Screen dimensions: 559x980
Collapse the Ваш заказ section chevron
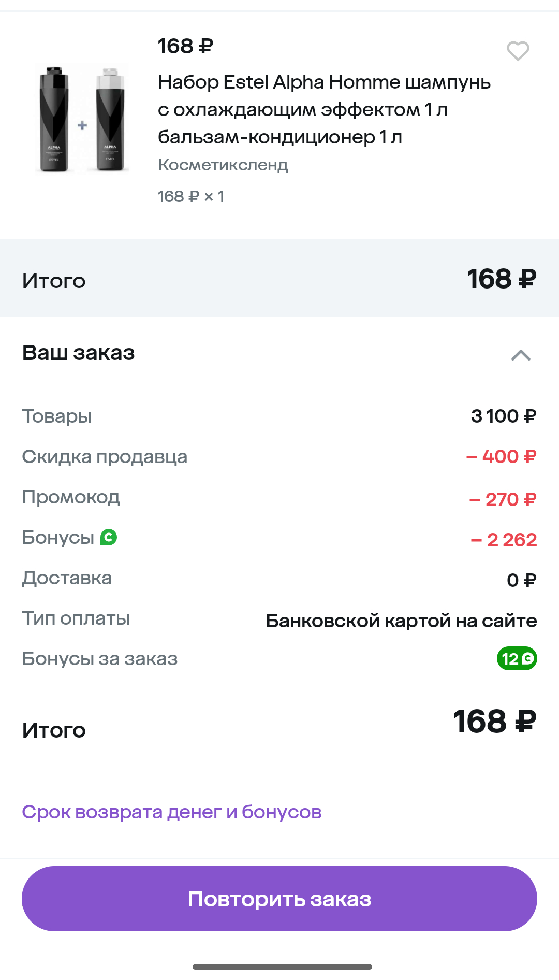tap(521, 355)
